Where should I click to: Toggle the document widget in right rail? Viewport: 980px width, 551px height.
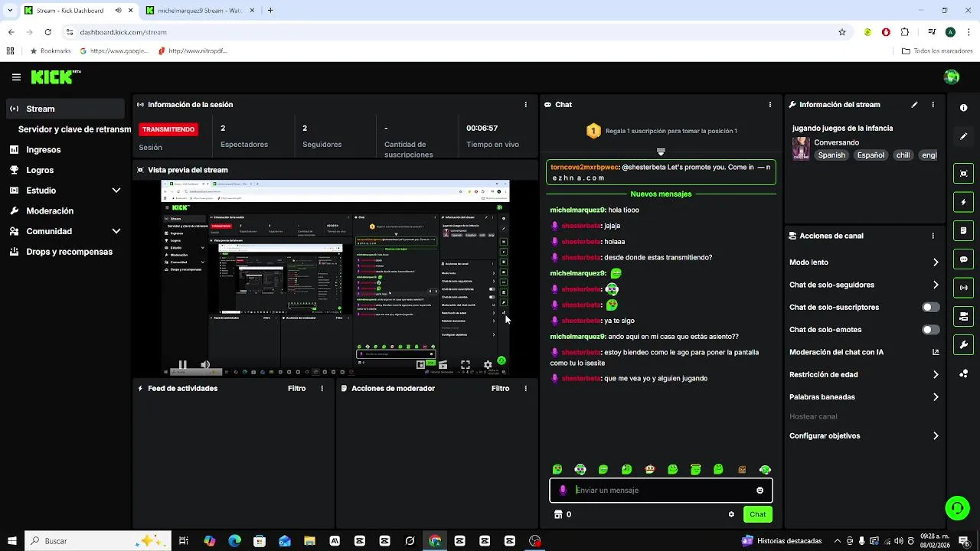click(964, 230)
